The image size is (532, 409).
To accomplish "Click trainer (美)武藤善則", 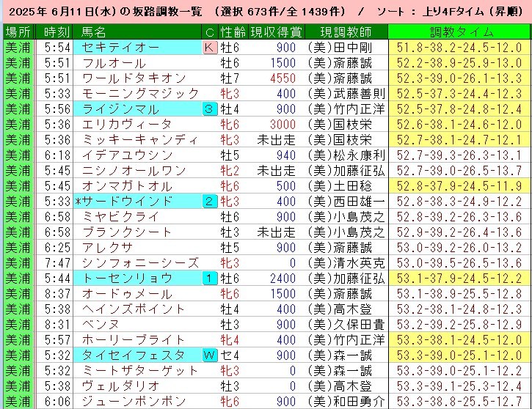I will click(346, 94).
